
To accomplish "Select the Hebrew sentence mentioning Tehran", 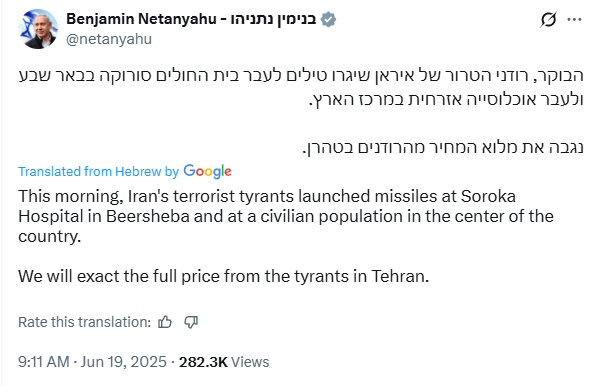I will tap(443, 147).
